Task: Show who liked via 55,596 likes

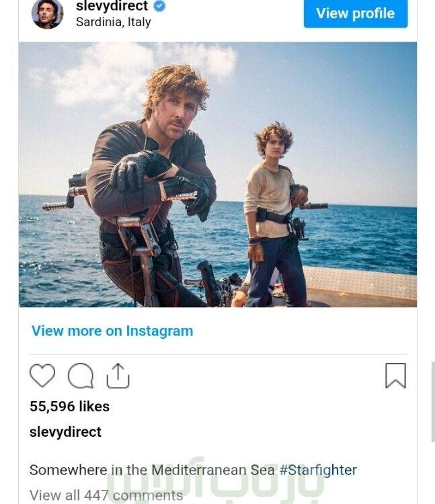Action: pos(69,407)
